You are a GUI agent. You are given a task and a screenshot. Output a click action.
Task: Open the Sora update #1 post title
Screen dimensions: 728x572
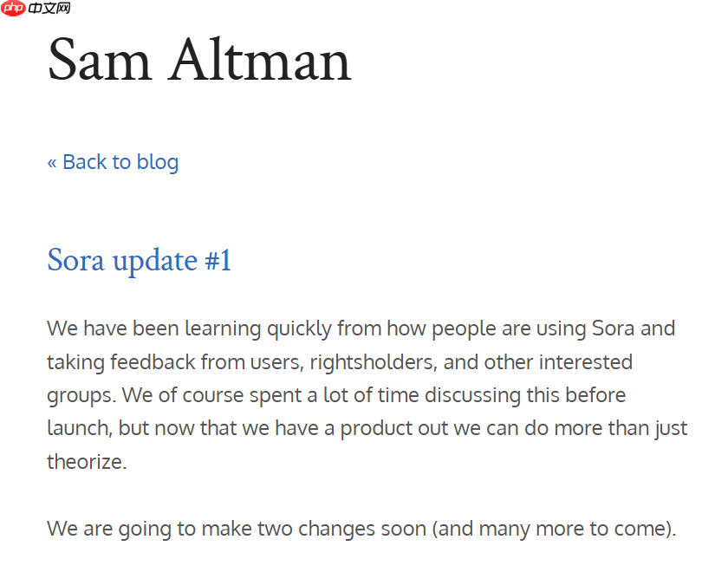tap(139, 260)
